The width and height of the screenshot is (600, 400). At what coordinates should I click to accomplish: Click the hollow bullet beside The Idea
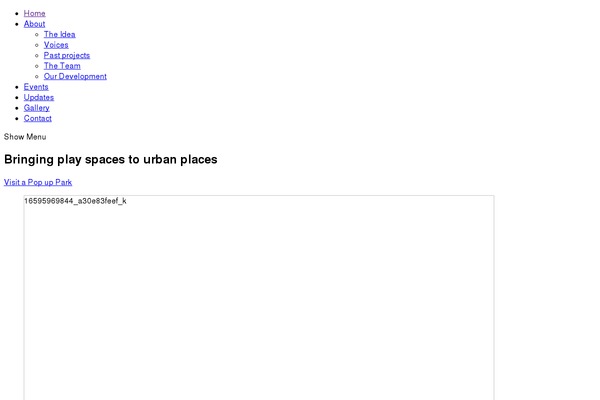click(x=36, y=35)
